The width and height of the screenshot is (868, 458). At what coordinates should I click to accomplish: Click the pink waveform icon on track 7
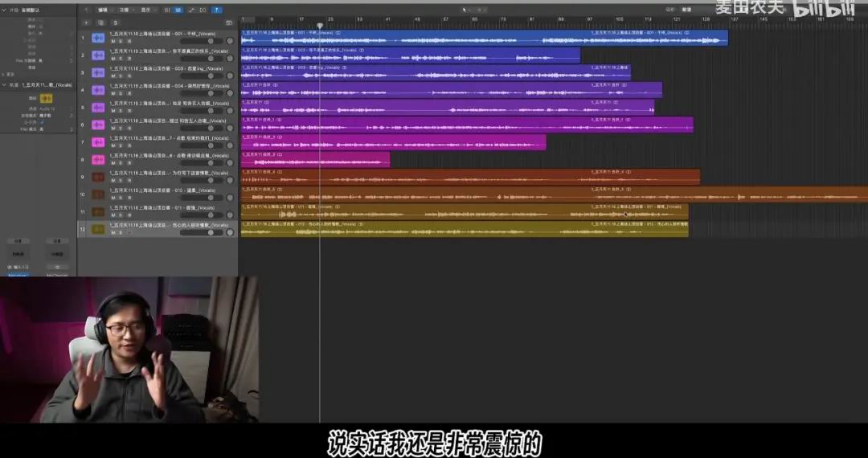pos(98,142)
